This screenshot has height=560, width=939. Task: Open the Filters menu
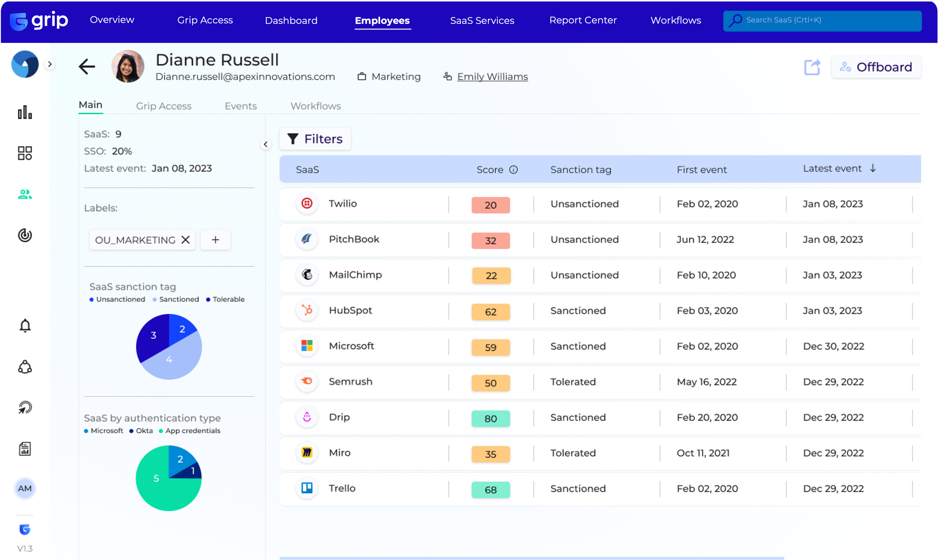315,139
